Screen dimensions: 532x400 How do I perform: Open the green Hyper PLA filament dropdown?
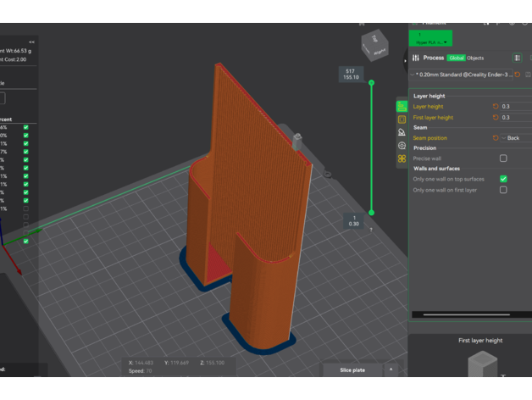[432, 38]
